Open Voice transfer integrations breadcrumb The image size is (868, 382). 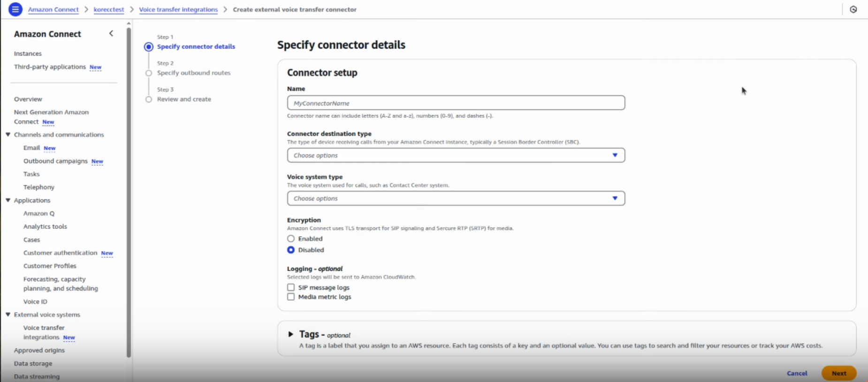178,9
